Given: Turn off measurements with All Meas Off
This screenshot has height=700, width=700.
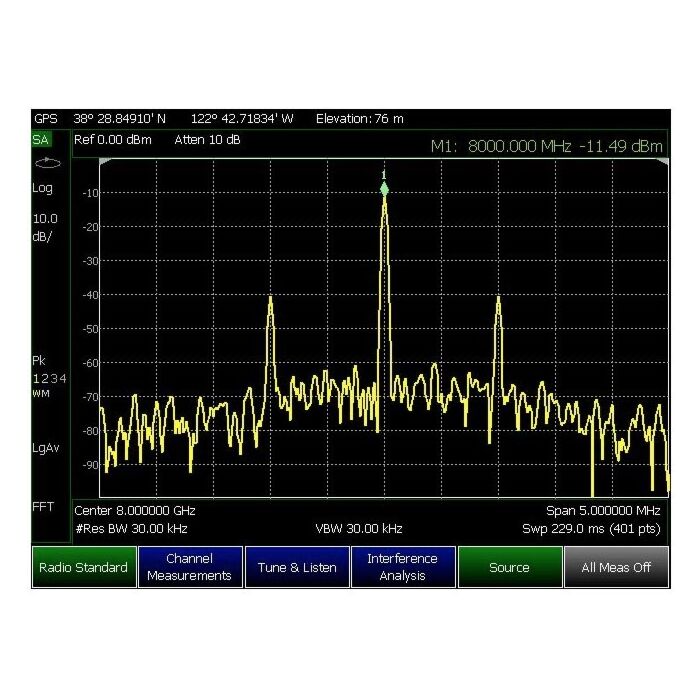Looking at the screenshot, I should (x=616, y=567).
